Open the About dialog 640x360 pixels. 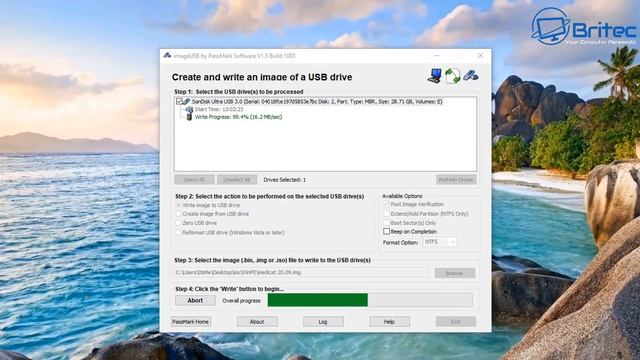click(257, 322)
